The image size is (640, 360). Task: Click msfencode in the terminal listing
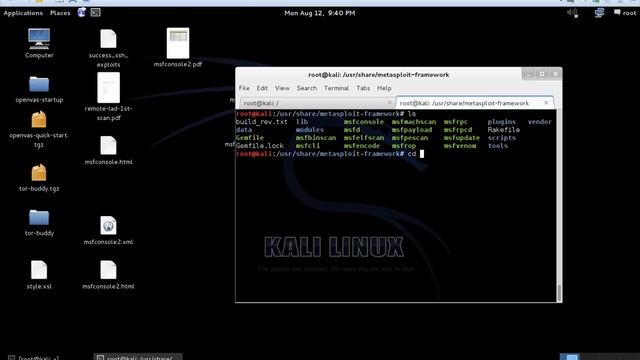tap(362, 146)
